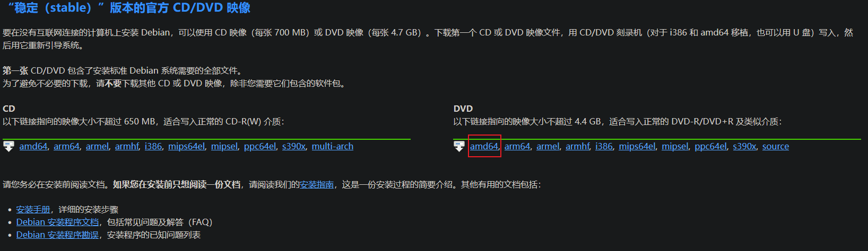868x251 pixels.
Task: Open Debian 安装程序文档 link
Action: tap(57, 222)
